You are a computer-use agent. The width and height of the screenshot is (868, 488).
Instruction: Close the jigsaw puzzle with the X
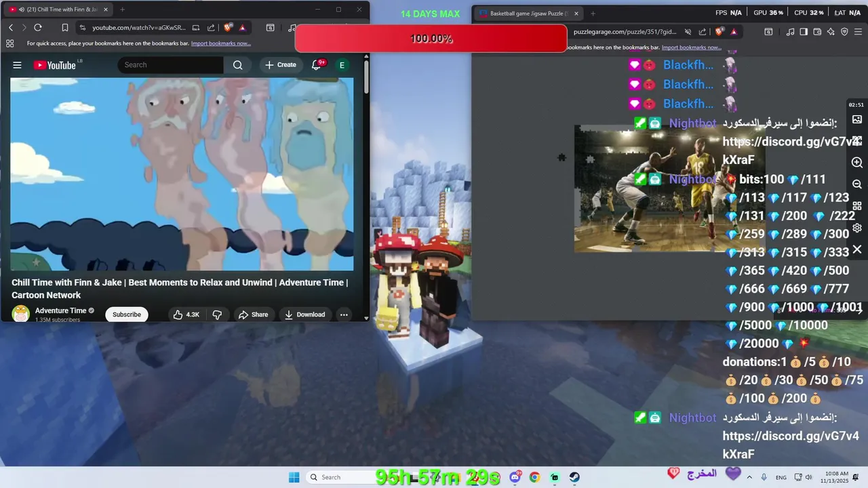click(x=857, y=249)
